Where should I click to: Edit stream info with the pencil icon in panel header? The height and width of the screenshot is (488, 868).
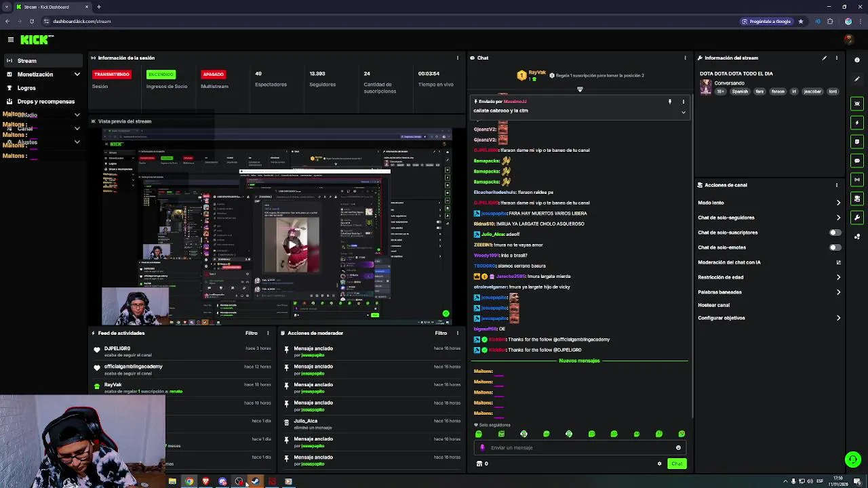pos(825,58)
